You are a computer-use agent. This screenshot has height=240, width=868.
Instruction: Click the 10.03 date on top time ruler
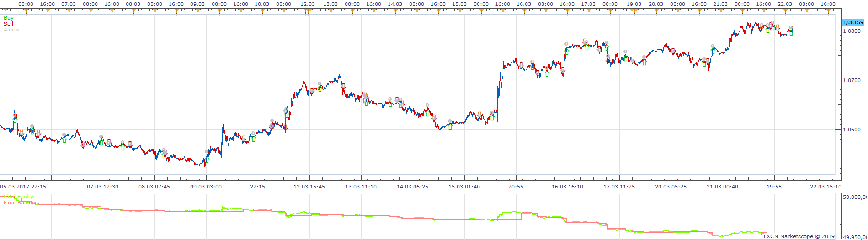click(262, 4)
